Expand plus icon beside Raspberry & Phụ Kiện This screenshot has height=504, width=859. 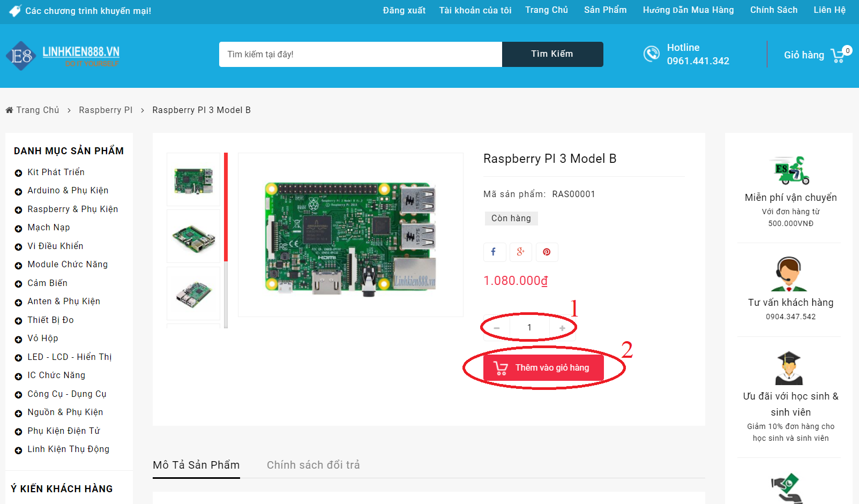pyautogui.click(x=18, y=210)
